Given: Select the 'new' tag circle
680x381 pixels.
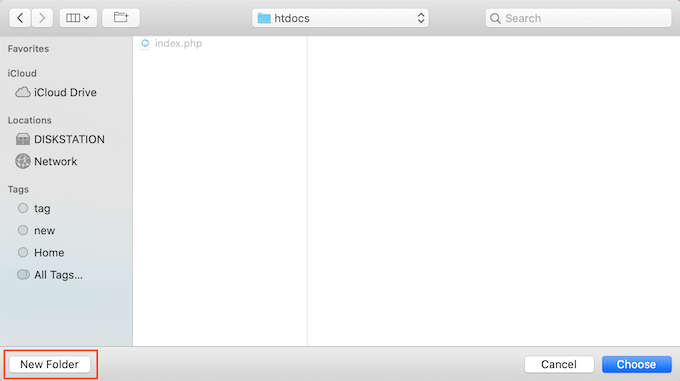Looking at the screenshot, I should coord(23,230).
